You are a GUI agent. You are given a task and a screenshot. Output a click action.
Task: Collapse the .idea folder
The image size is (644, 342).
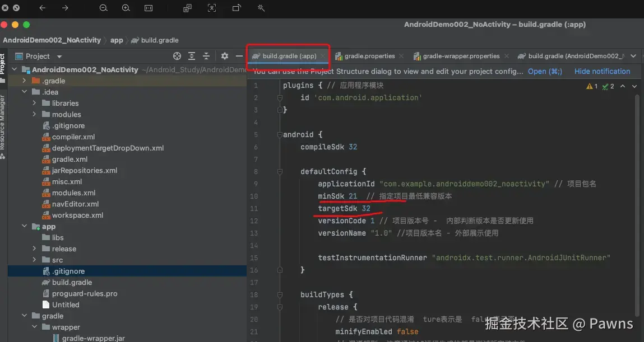[25, 92]
